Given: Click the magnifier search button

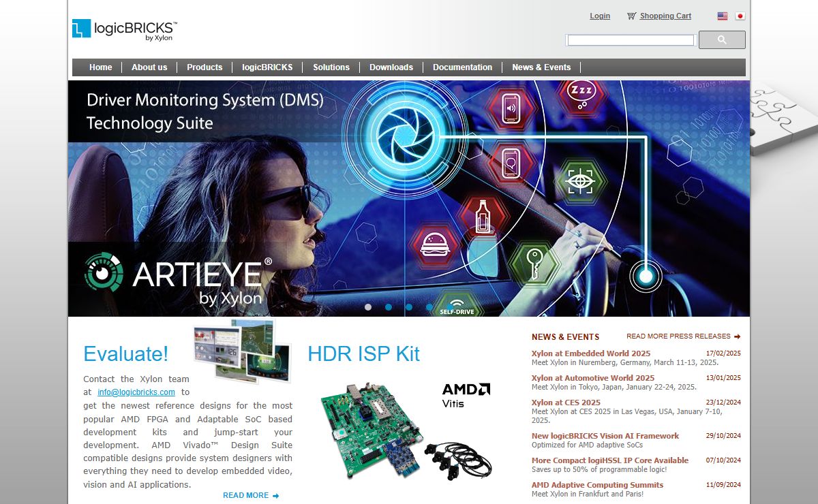Looking at the screenshot, I should coord(722,40).
